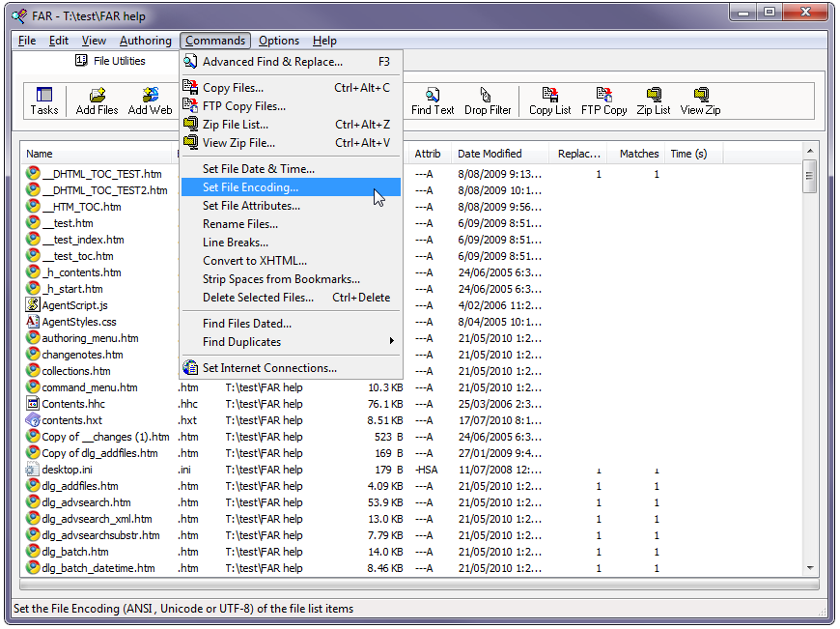The width and height of the screenshot is (840, 629).
Task: Choose Advanced Find & Replace menu item
Action: click(x=271, y=62)
